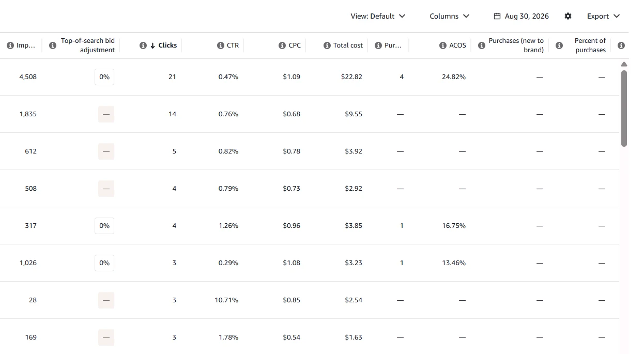The width and height of the screenshot is (644, 354).
Task: Click the vertical scrollbar thumb
Action: (624, 109)
